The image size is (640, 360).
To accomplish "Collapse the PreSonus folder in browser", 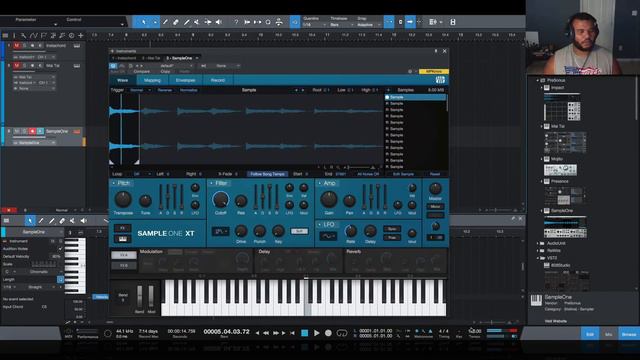I will tap(538, 80).
